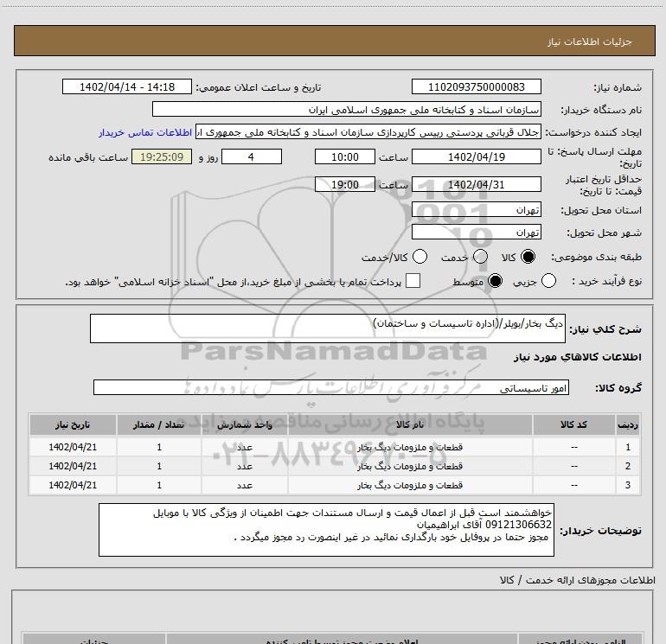This screenshot has height=644, width=666.
Task: Click the ردیف column header
Action: [x=628, y=424]
